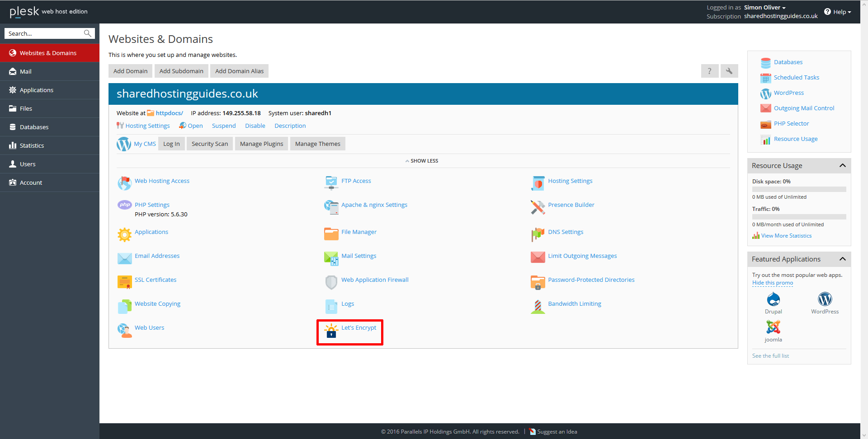Click the Add Subdomain button
The image size is (868, 439).
181,71
